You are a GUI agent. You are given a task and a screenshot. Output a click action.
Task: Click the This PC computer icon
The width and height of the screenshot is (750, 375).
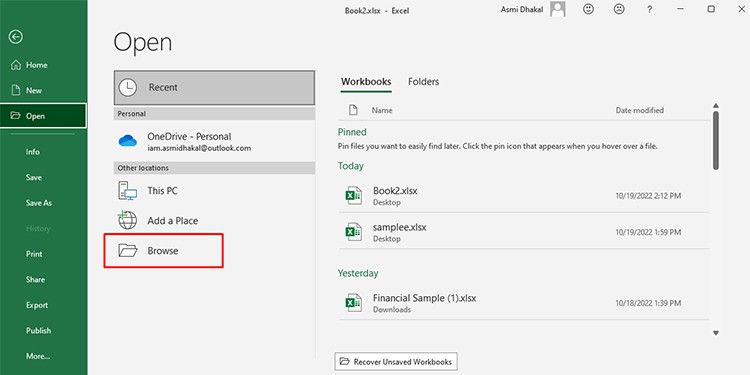coord(127,190)
